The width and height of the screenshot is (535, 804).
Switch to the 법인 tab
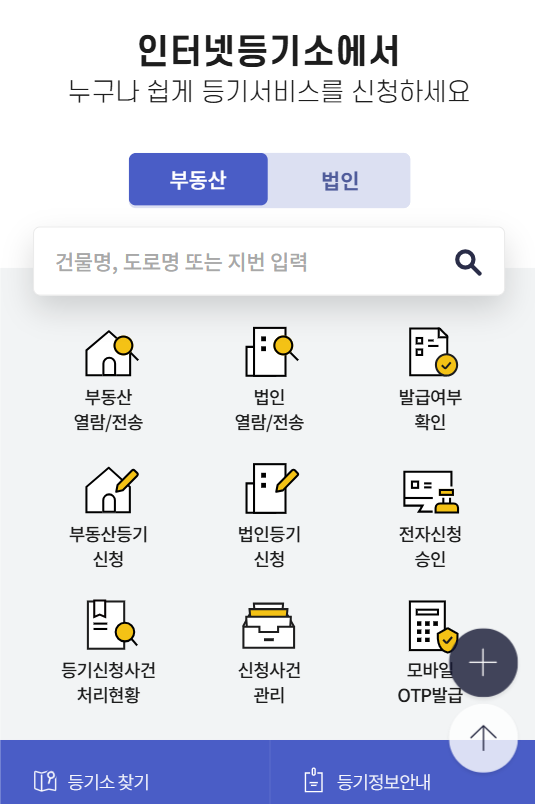[339, 180]
